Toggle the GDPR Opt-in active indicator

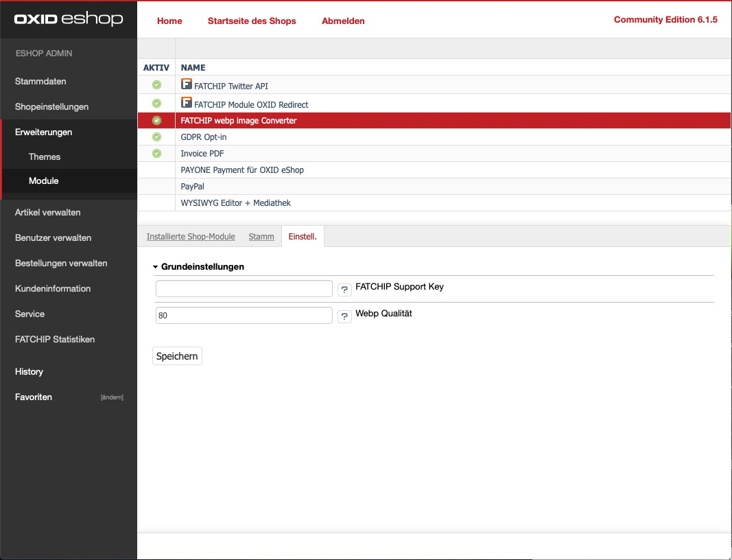(156, 137)
